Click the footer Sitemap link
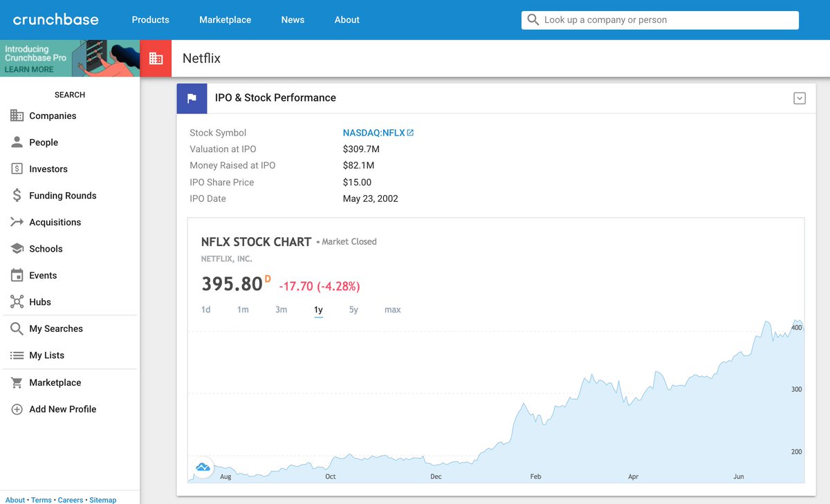 pyautogui.click(x=103, y=500)
